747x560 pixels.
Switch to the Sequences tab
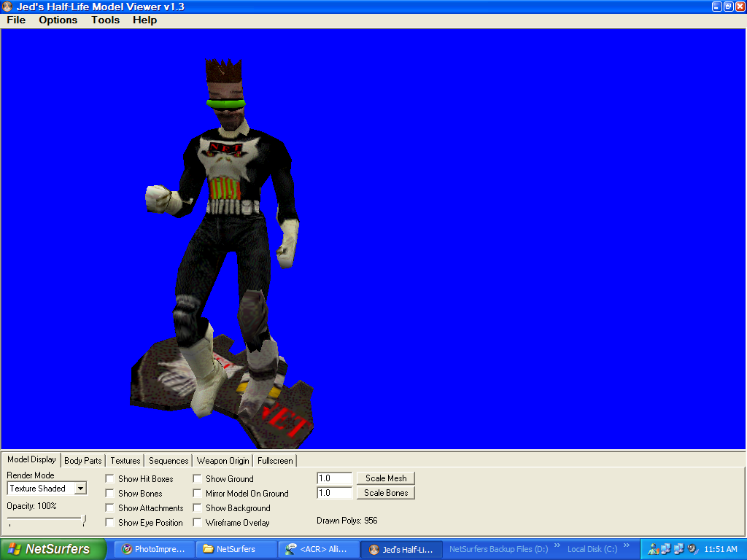169,461
